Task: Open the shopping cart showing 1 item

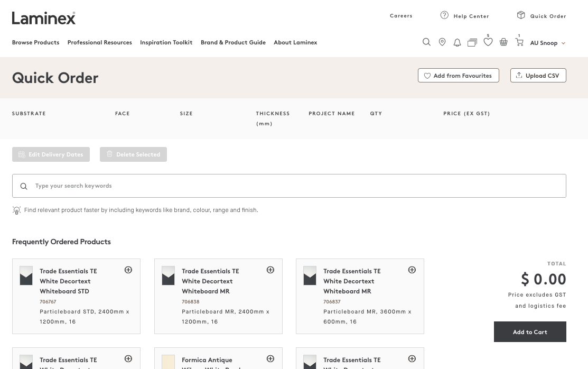Action: tap(519, 42)
